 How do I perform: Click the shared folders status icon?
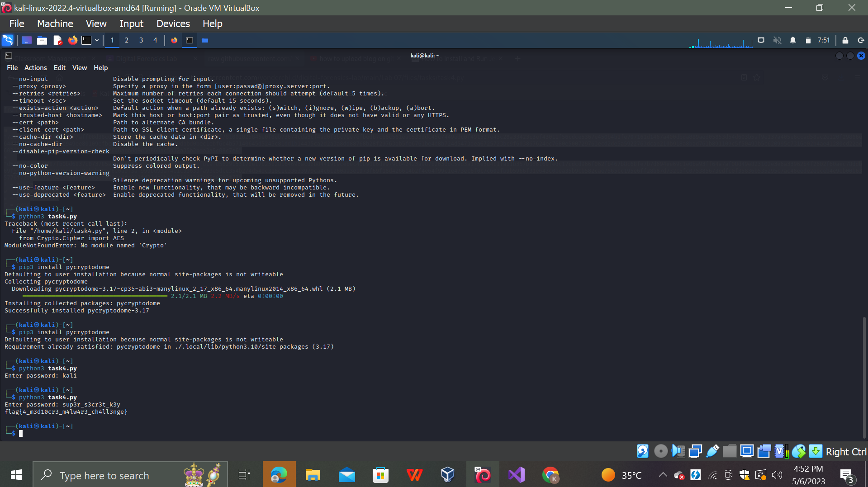coord(730,451)
